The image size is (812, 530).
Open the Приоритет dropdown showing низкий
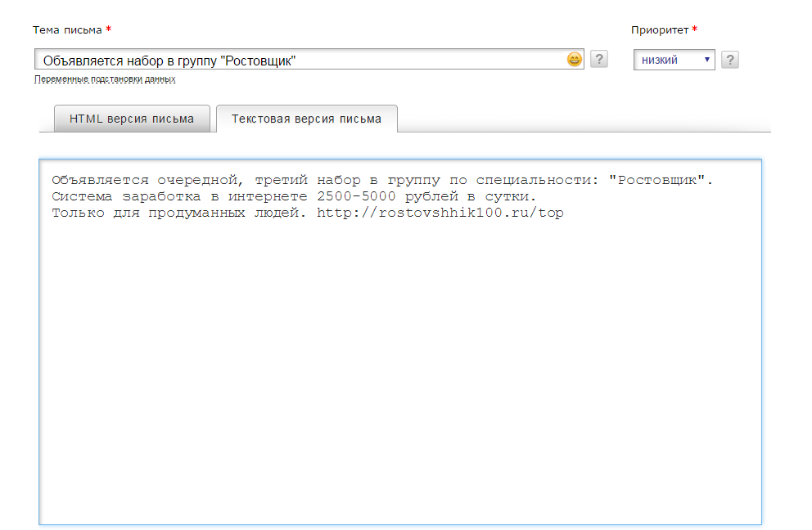[x=674, y=60]
